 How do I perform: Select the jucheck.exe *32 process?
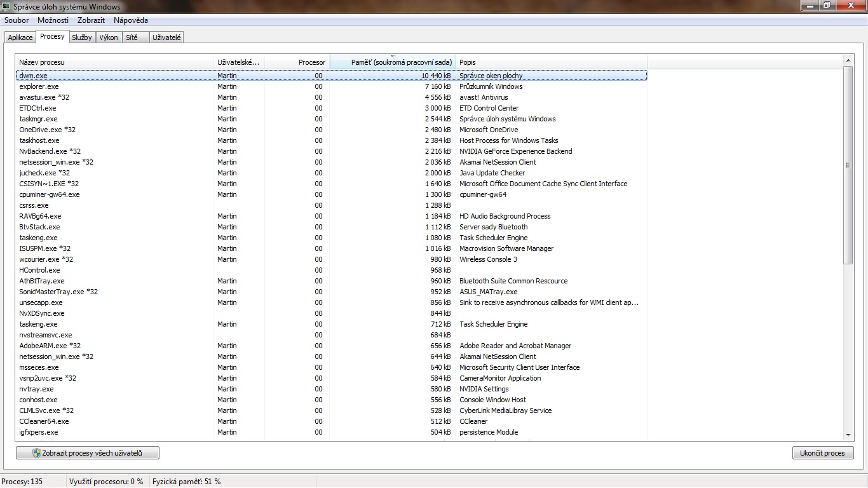coord(331,173)
